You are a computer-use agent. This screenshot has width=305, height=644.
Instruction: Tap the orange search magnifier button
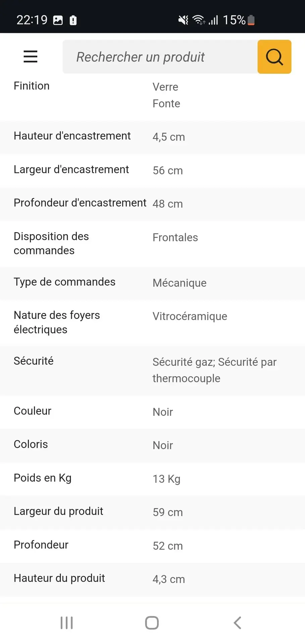[x=274, y=57]
